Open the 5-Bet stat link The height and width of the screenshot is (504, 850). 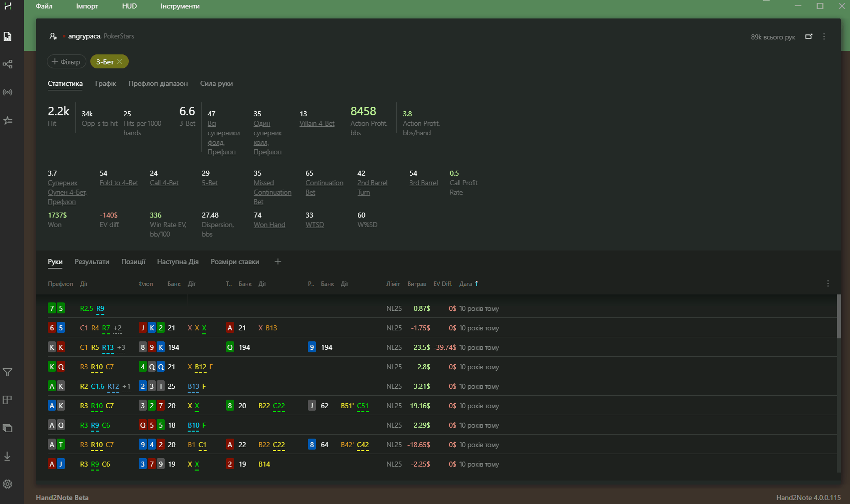point(210,183)
